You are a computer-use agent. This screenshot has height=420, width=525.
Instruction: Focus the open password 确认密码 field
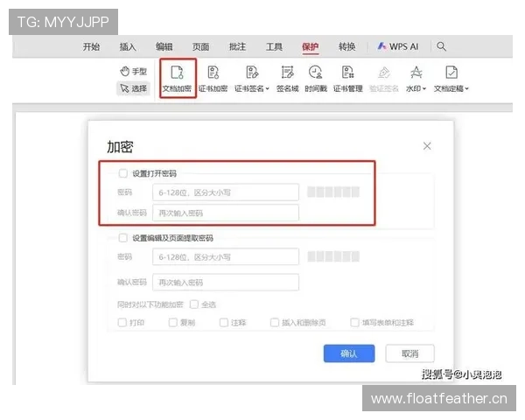tap(226, 213)
